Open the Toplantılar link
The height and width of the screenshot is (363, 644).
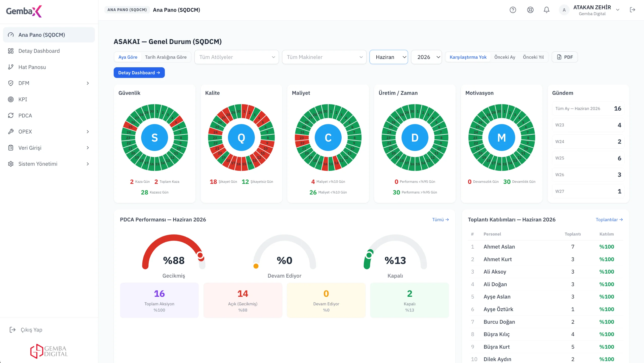(x=609, y=219)
